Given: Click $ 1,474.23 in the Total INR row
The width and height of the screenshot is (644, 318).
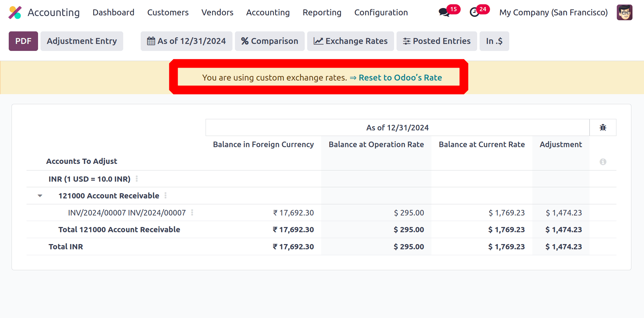Looking at the screenshot, I should [564, 247].
